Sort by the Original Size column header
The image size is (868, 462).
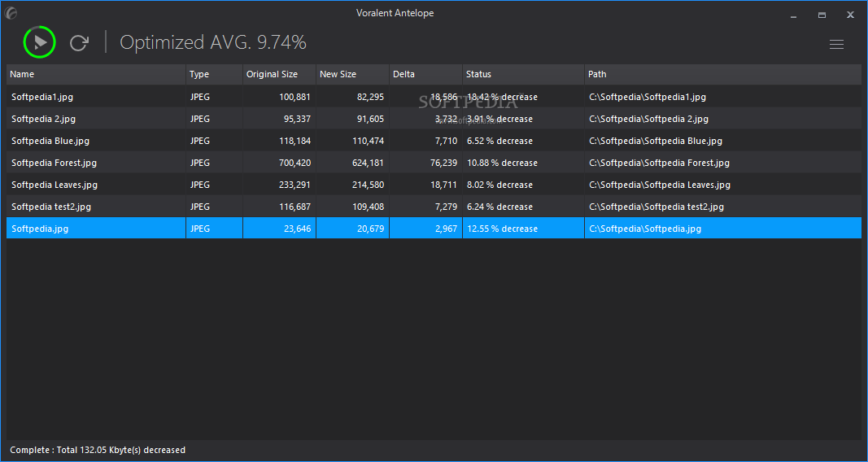pos(280,74)
